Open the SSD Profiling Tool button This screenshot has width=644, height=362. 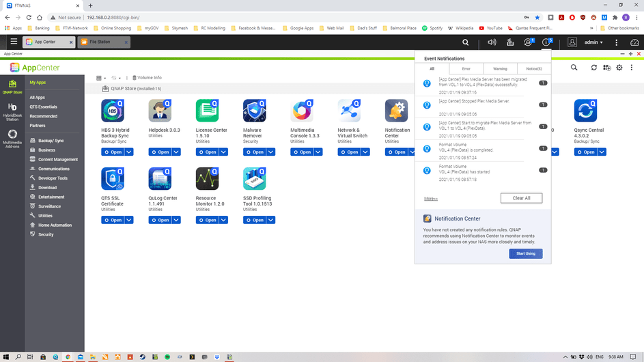[x=255, y=220]
